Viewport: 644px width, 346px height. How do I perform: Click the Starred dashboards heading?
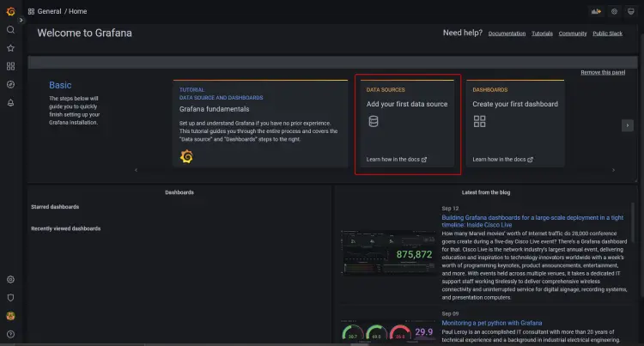tap(55, 207)
